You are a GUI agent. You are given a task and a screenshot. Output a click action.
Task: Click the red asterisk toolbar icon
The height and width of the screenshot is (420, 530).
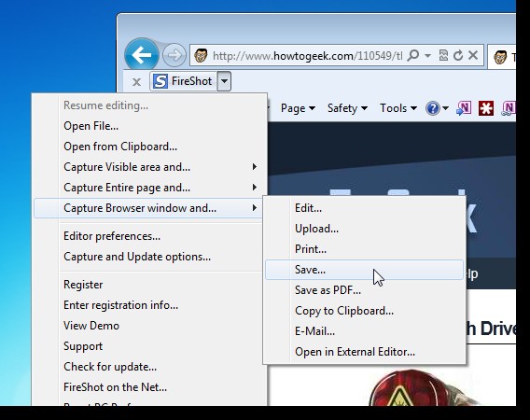pos(486,108)
